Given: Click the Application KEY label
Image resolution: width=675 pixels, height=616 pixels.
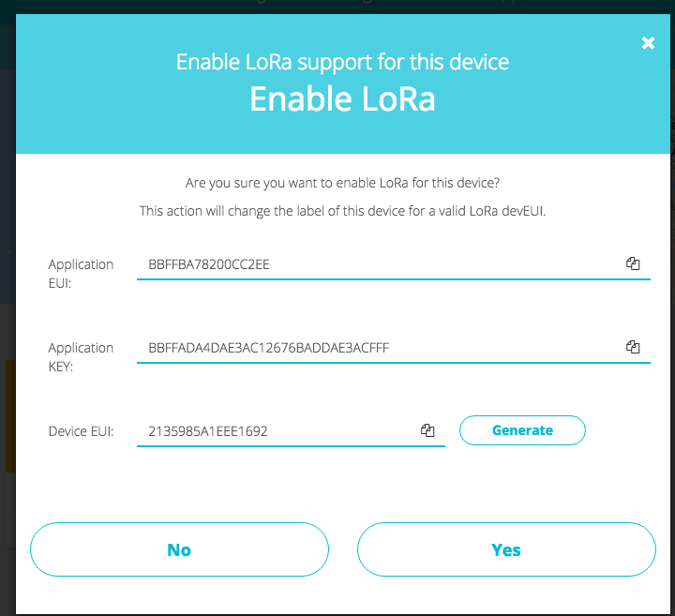Looking at the screenshot, I should (81, 357).
